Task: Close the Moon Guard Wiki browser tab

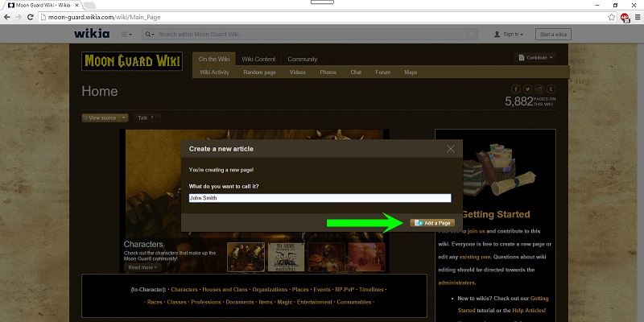Action: (76, 5)
